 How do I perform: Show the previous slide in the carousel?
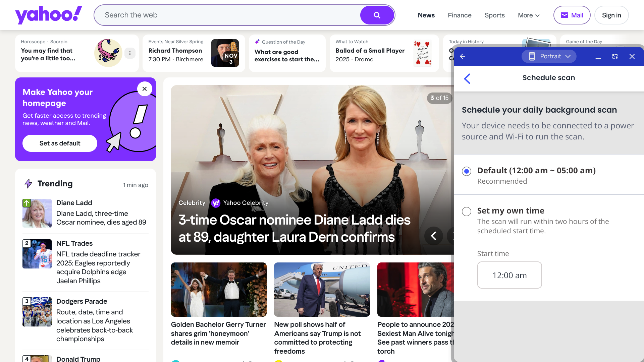434,236
